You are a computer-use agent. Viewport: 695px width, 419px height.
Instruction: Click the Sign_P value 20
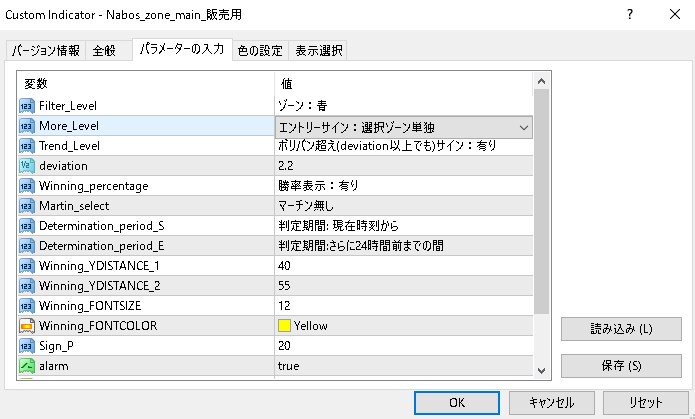pos(284,346)
